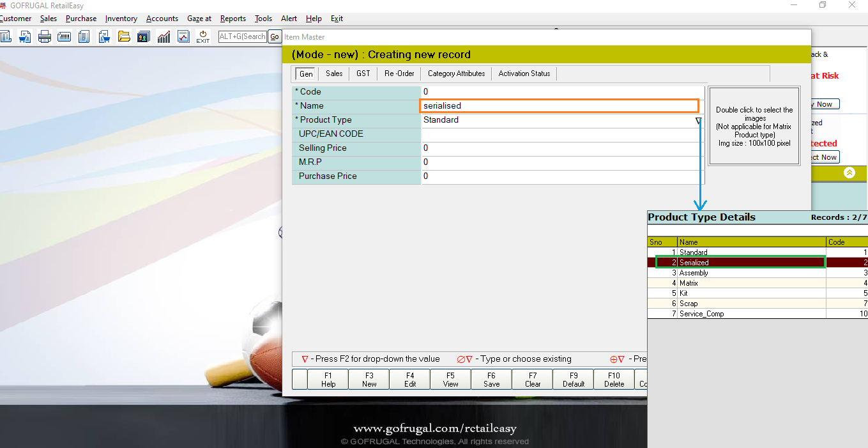Click the F4 Edit button
The height and width of the screenshot is (448, 868).
pos(410,380)
